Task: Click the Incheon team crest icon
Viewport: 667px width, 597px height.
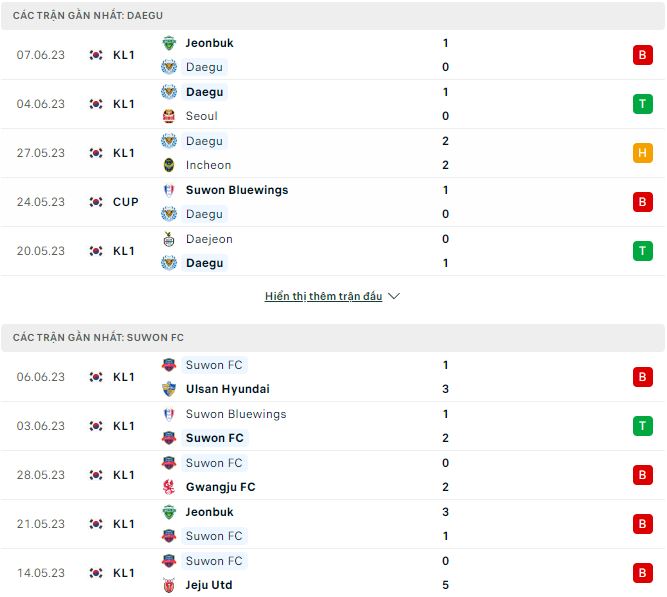Action: (x=169, y=165)
